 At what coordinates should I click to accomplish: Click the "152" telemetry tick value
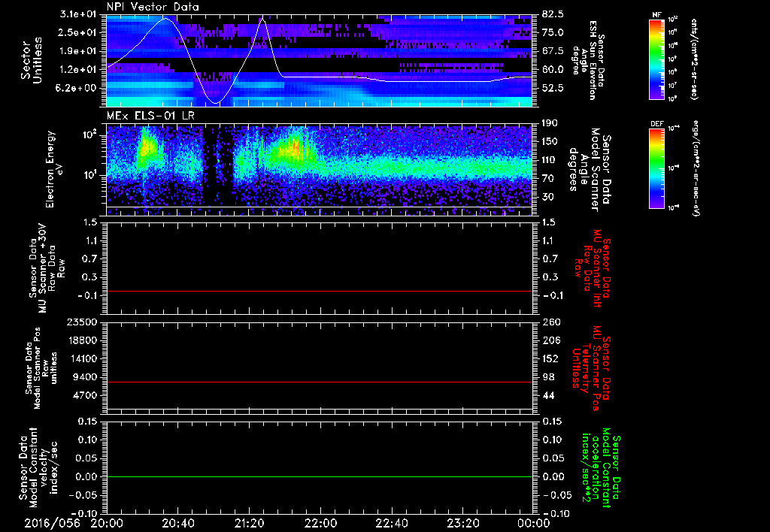[x=550, y=358]
